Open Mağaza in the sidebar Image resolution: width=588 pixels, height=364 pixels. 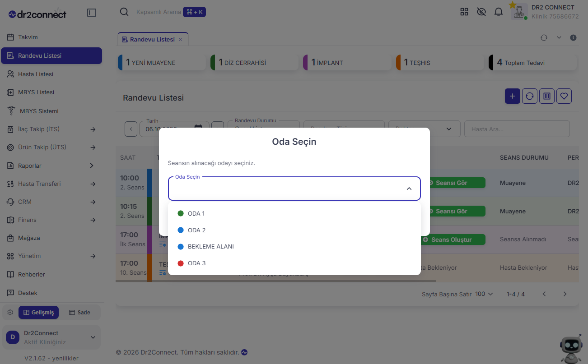click(51, 238)
